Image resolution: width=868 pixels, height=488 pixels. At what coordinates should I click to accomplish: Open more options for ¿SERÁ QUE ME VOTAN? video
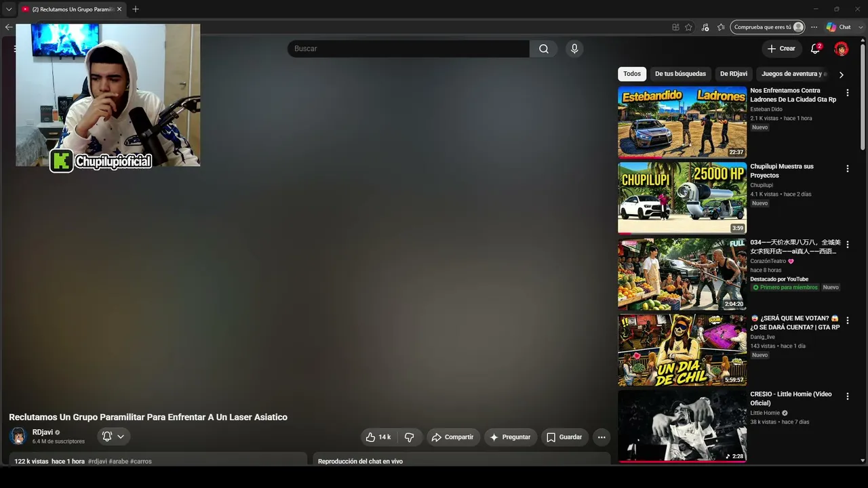click(x=847, y=321)
